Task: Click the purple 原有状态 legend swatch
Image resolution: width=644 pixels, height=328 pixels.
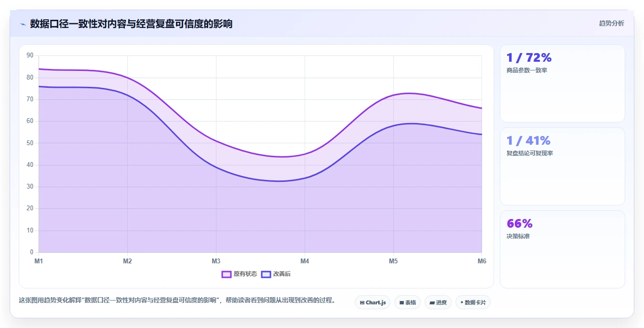Action: tap(227, 274)
